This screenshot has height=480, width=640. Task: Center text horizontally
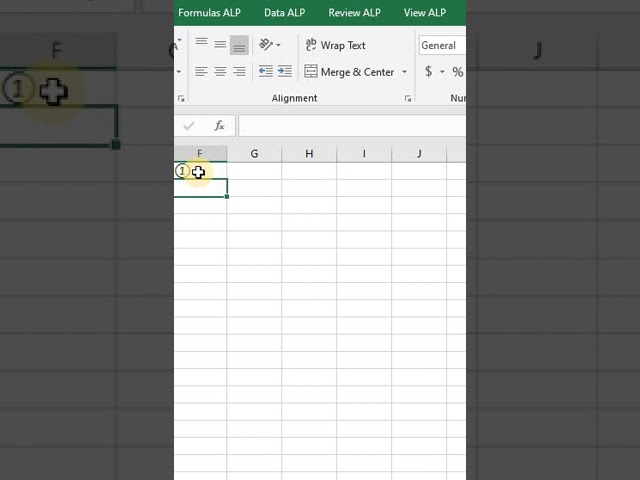[220, 72]
